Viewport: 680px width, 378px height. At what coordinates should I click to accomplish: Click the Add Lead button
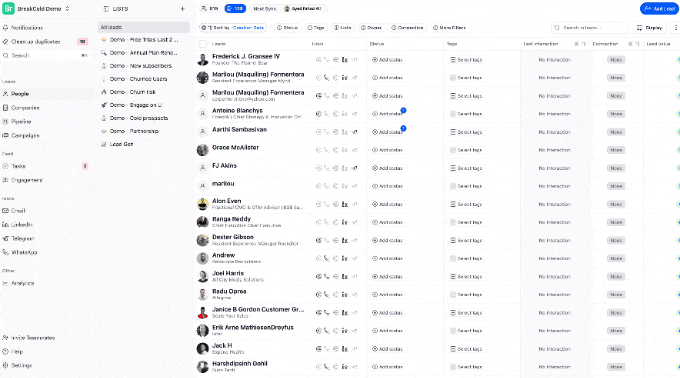coord(659,9)
